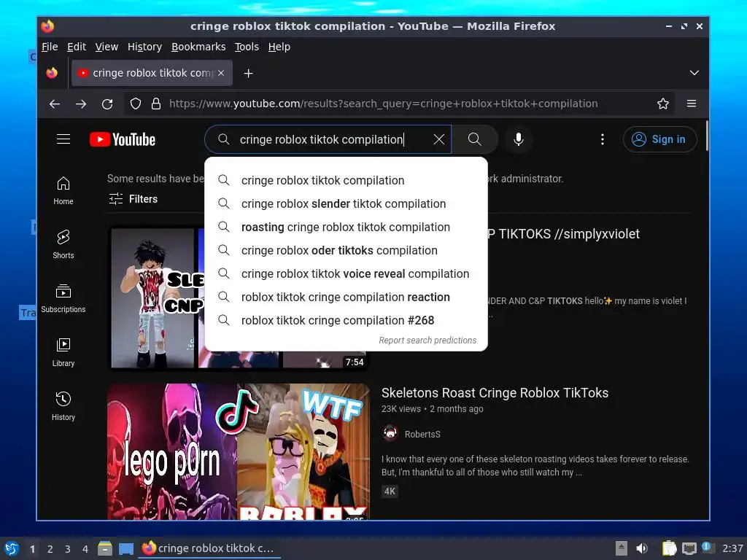Open the simplyxviolet TIKTOKS video title
The width and height of the screenshot is (747, 560).
pyautogui.click(x=564, y=234)
